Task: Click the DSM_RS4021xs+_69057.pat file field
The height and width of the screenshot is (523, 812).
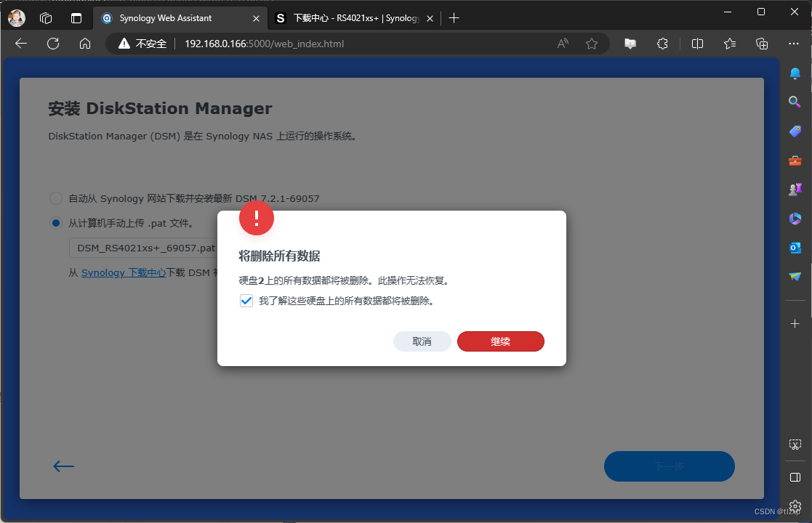Action: click(x=143, y=248)
